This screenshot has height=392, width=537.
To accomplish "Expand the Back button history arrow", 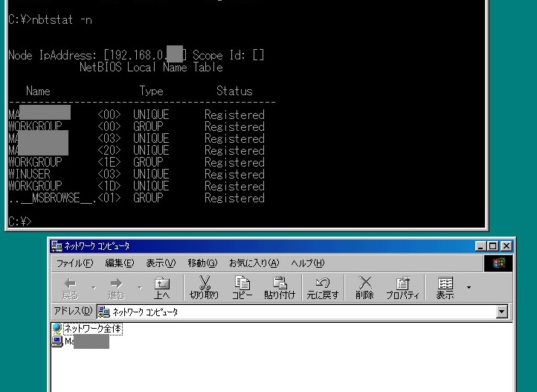I will pos(93,287).
